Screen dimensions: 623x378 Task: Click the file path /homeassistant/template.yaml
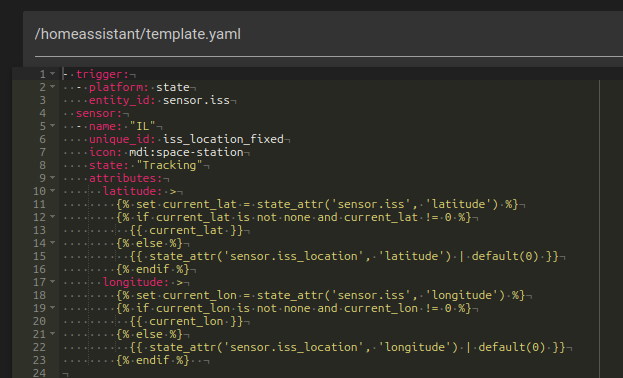click(137, 34)
